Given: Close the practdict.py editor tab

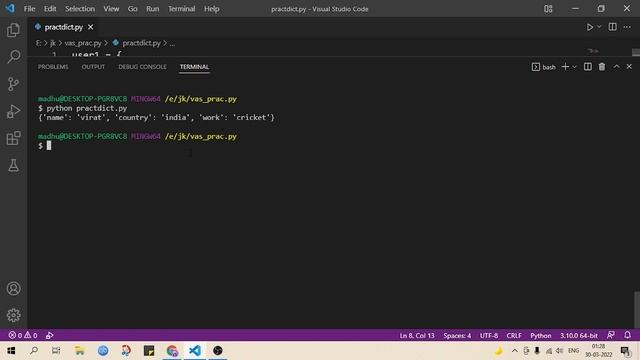Looking at the screenshot, I should pyautogui.click(x=91, y=27).
